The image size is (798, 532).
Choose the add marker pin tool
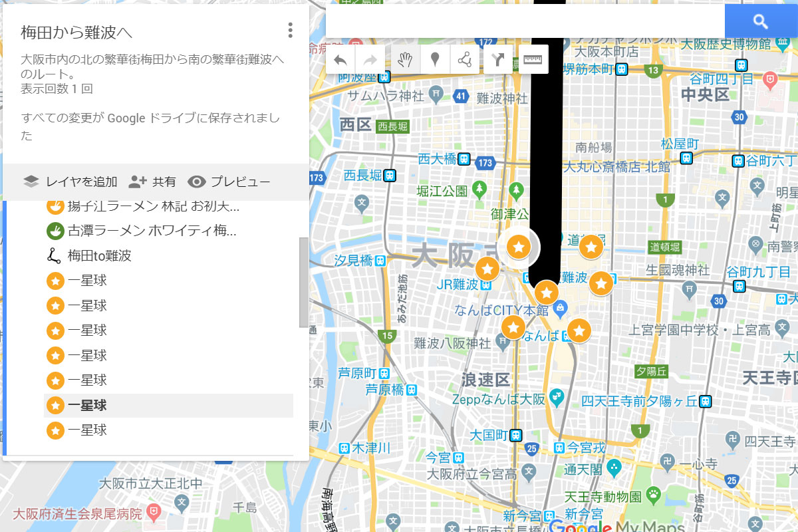(x=435, y=60)
